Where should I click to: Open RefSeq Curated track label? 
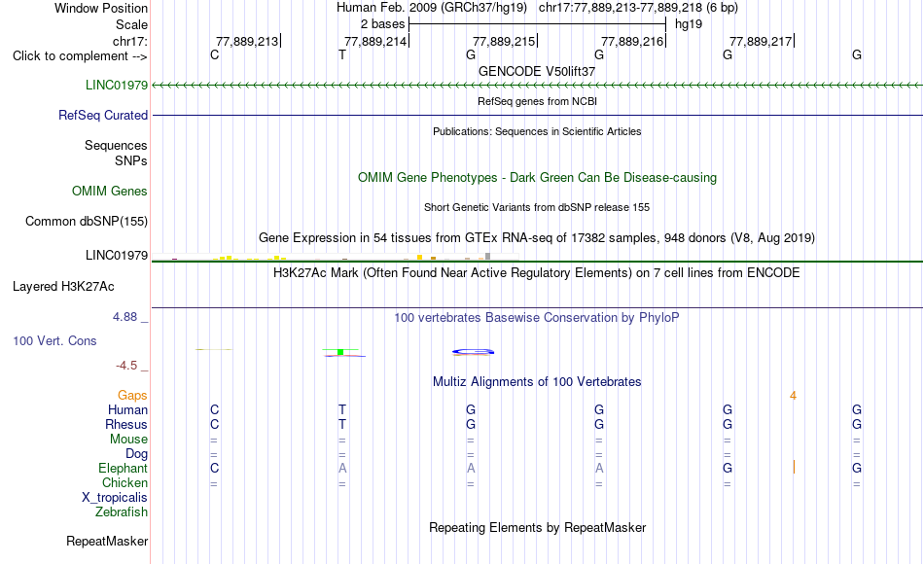point(103,115)
